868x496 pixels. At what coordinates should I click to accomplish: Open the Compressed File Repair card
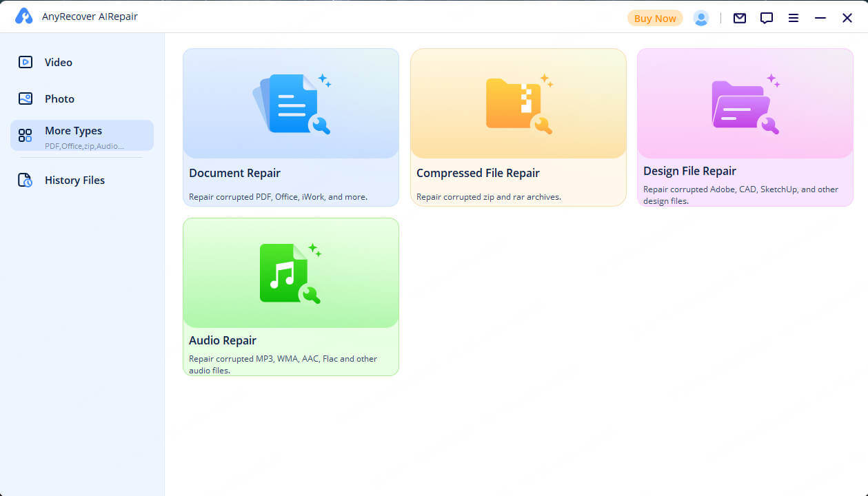(x=518, y=127)
